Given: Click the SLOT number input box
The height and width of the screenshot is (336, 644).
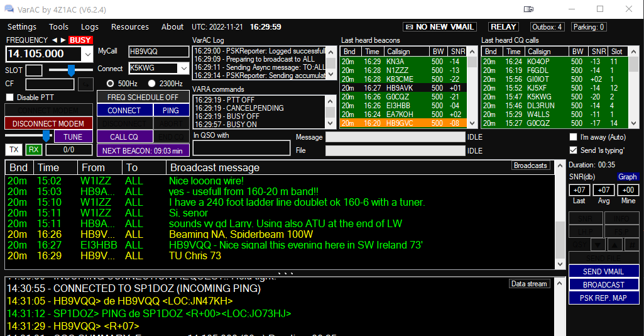Looking at the screenshot, I should pos(34,70).
